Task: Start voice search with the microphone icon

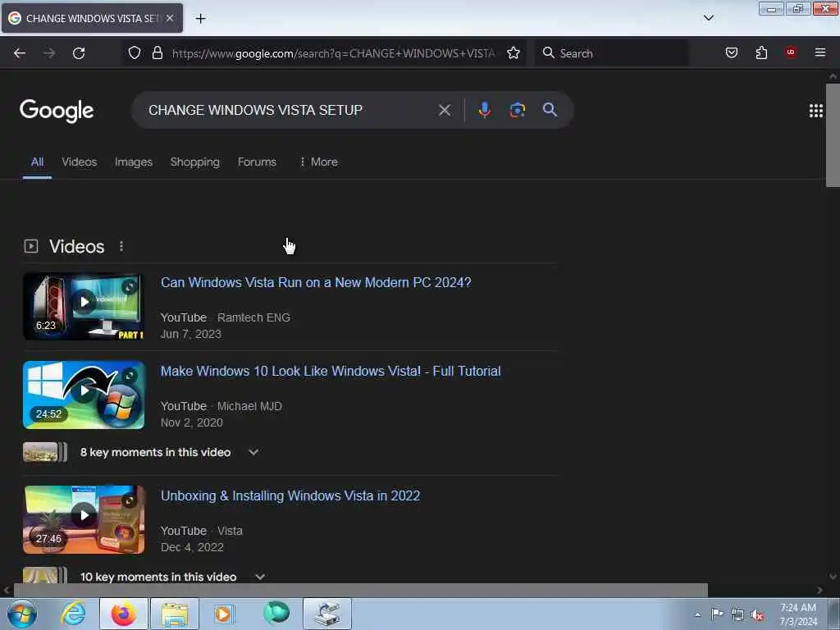Action: (484, 110)
